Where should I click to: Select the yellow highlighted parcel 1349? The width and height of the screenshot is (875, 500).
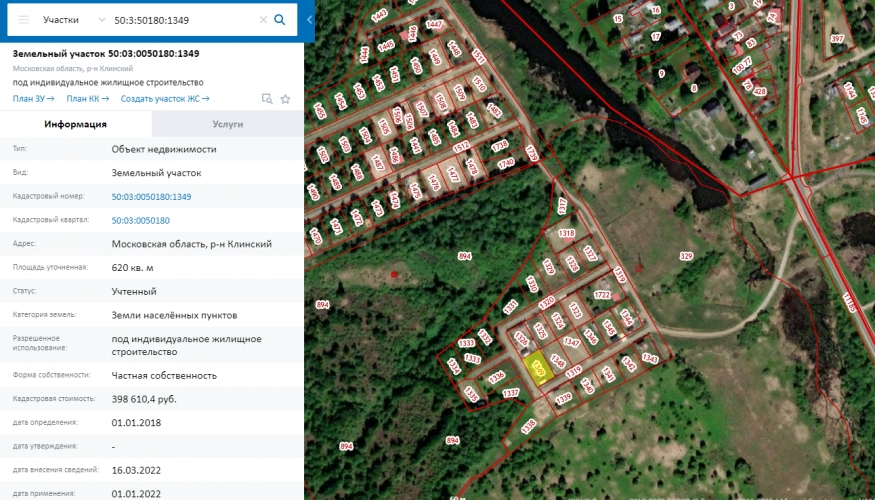[538, 368]
